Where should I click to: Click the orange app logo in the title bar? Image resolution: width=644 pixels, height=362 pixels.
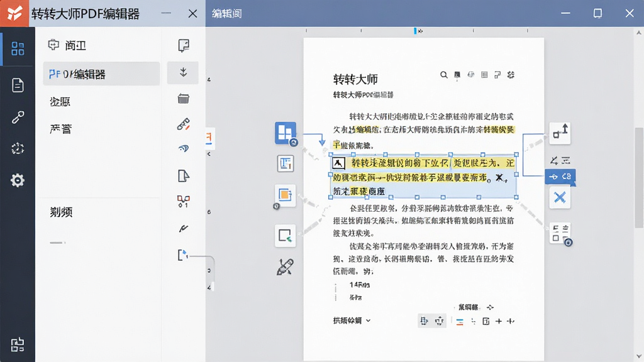tap(14, 13)
